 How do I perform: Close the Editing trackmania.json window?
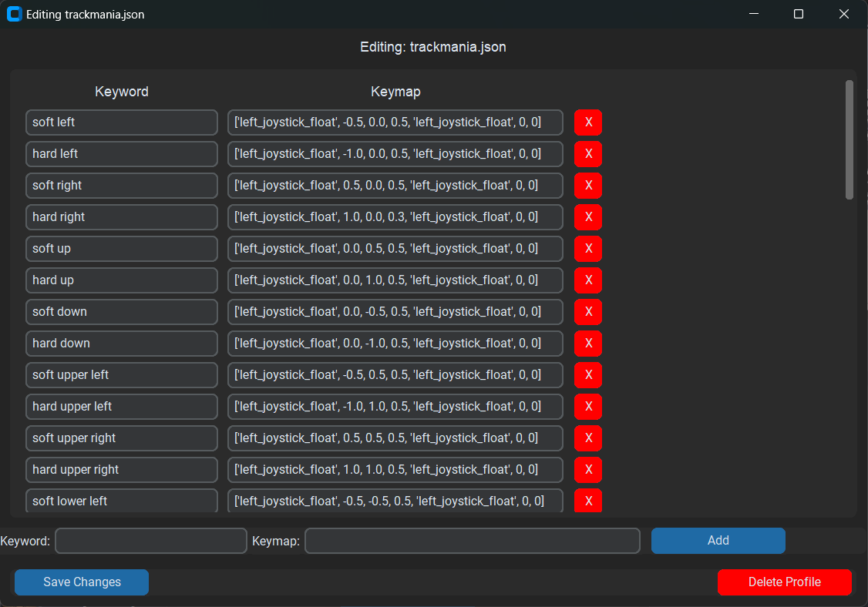[843, 14]
